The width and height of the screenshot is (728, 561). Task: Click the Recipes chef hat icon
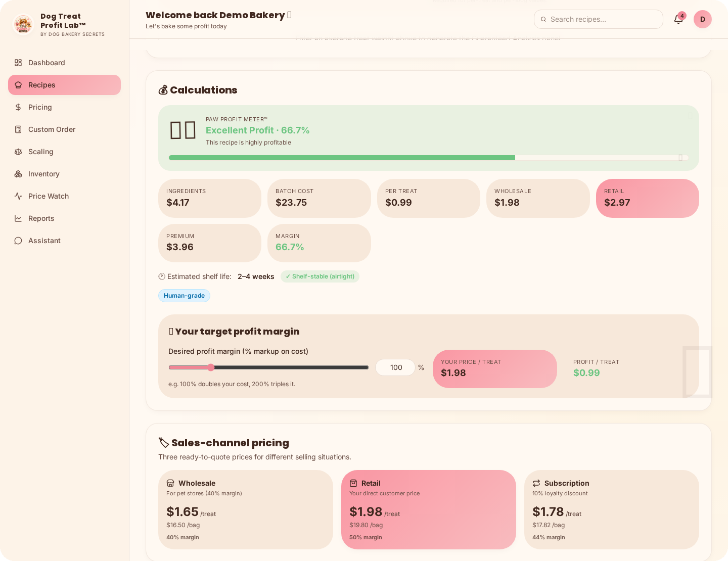(18, 85)
